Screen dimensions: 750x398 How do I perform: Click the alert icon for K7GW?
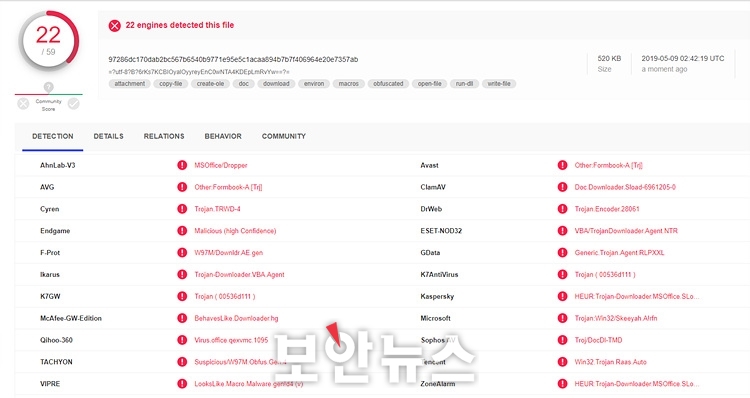coord(182,296)
